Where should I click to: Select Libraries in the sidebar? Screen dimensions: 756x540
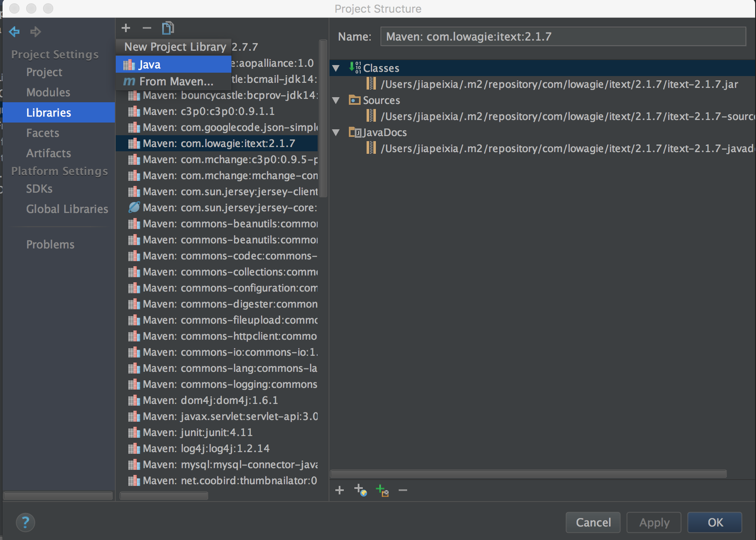tap(59, 112)
